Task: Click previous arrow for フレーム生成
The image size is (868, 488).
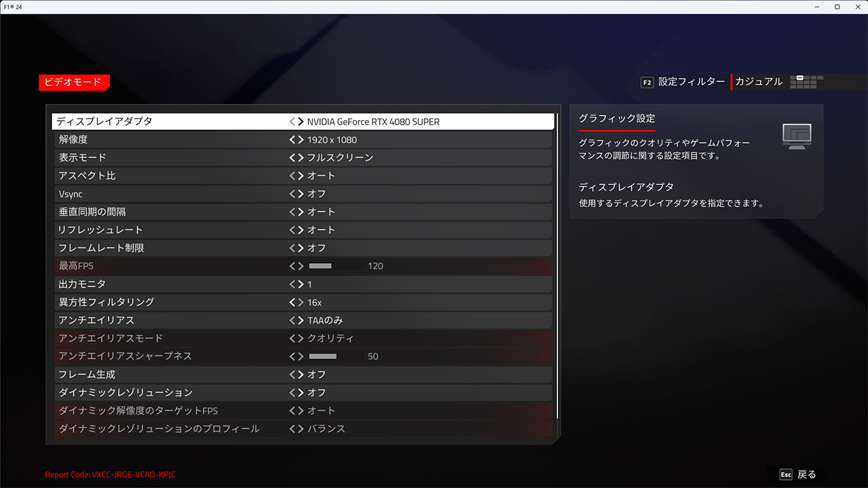Action: click(292, 374)
